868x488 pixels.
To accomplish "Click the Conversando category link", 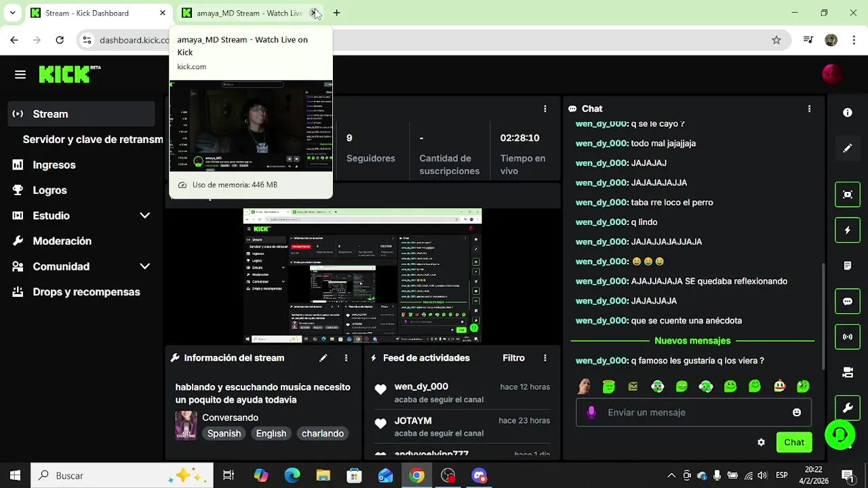I will pyautogui.click(x=230, y=418).
